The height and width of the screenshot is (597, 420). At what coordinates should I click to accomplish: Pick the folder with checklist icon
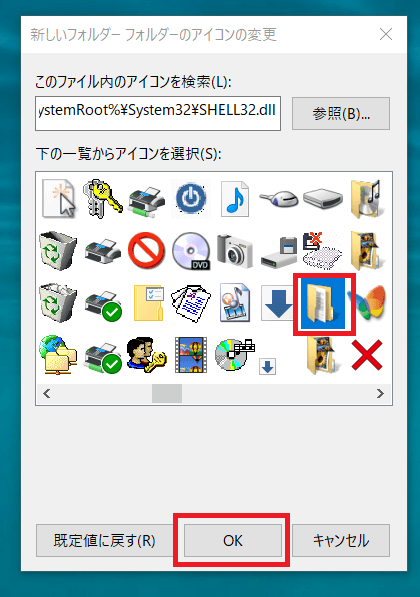click(149, 302)
